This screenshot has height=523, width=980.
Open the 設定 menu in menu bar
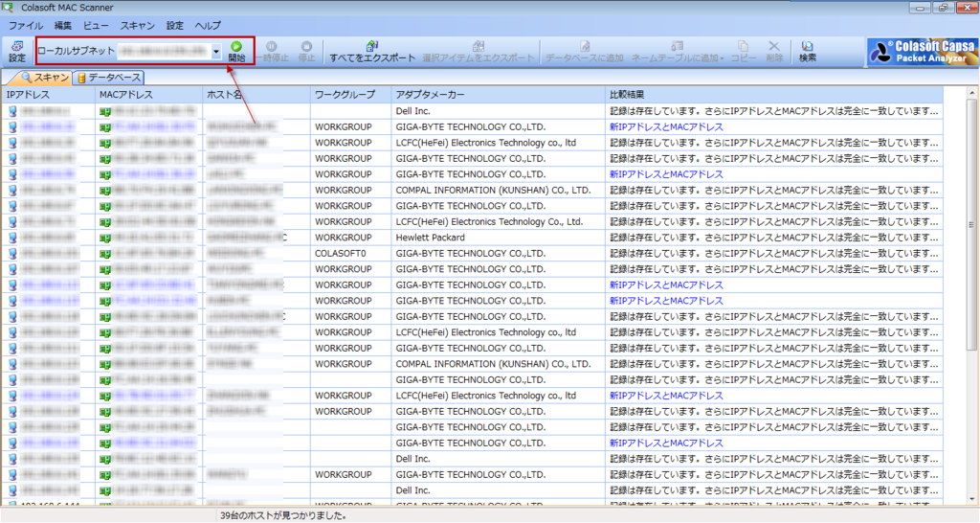click(175, 26)
